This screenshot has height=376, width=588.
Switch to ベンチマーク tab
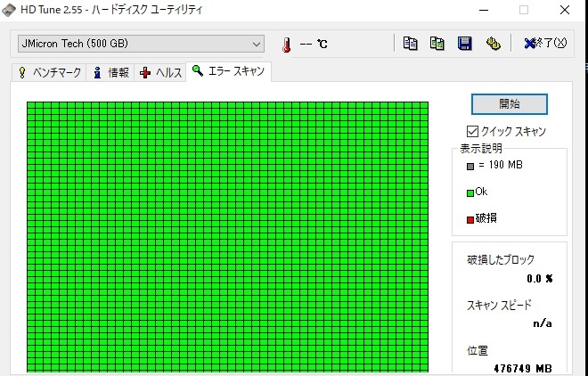(x=50, y=72)
